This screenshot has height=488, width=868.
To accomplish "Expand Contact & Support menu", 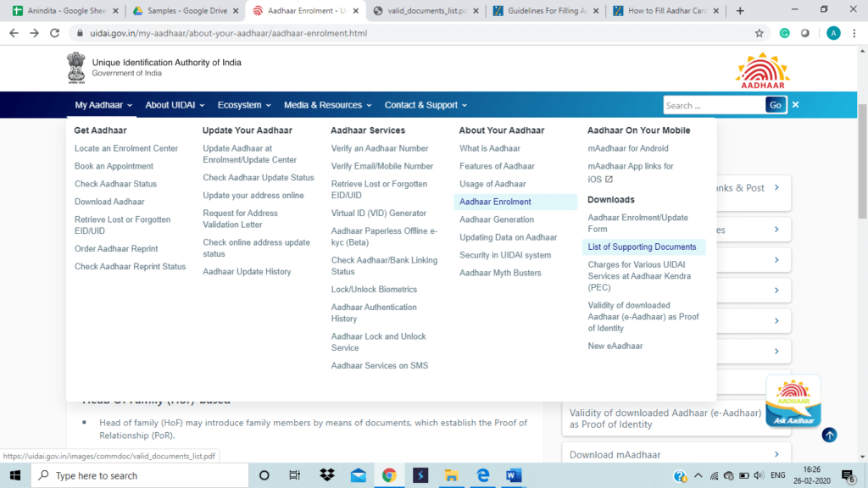I will pos(426,105).
